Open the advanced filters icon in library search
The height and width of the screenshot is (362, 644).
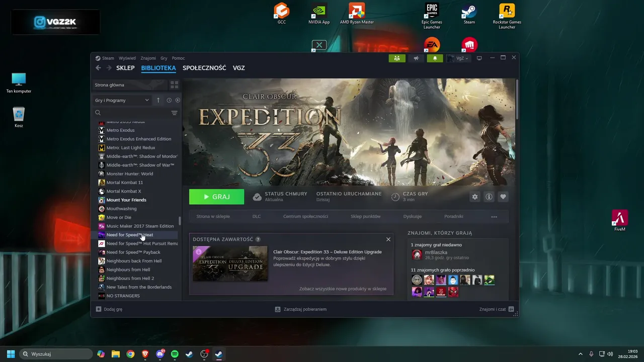pyautogui.click(x=174, y=113)
